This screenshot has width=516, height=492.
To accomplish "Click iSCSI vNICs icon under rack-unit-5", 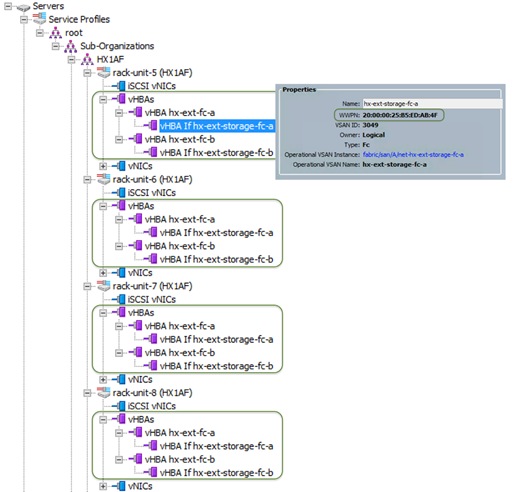I will click(119, 86).
